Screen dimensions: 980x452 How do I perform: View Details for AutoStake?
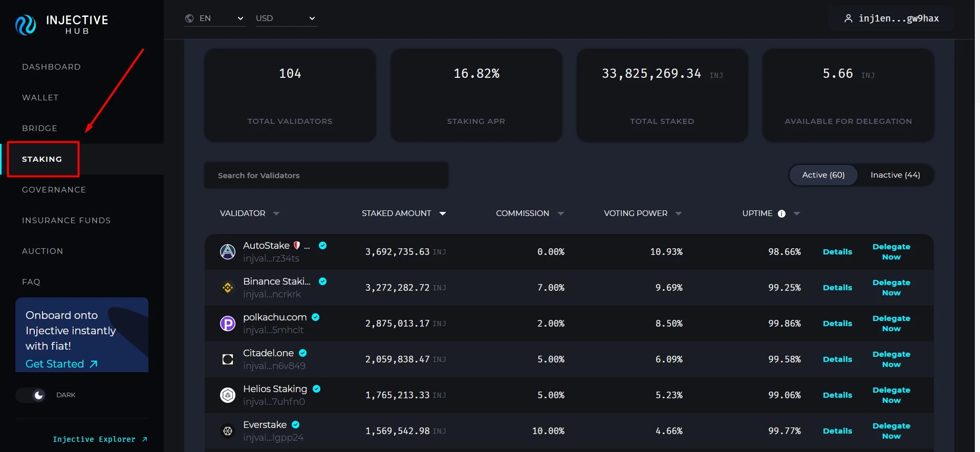[837, 252]
